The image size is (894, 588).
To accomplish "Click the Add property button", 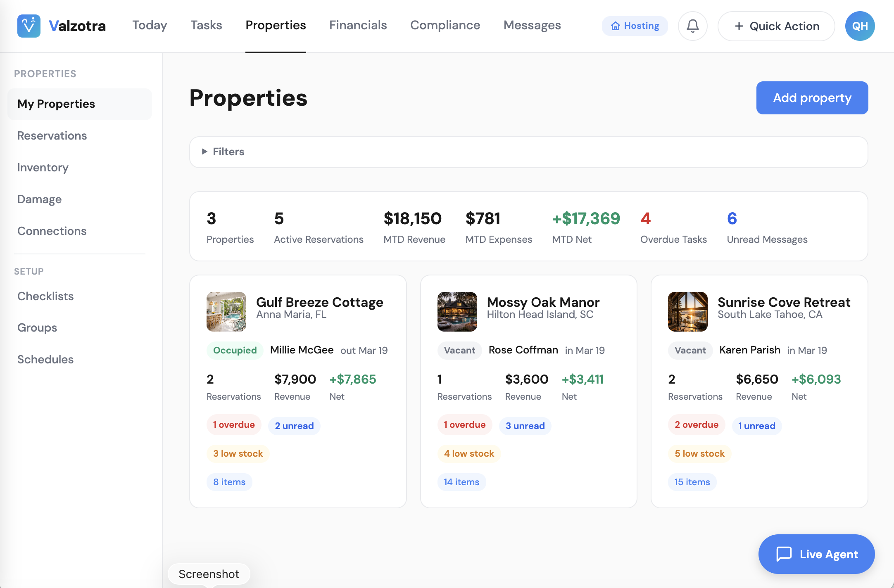I will 812,98.
